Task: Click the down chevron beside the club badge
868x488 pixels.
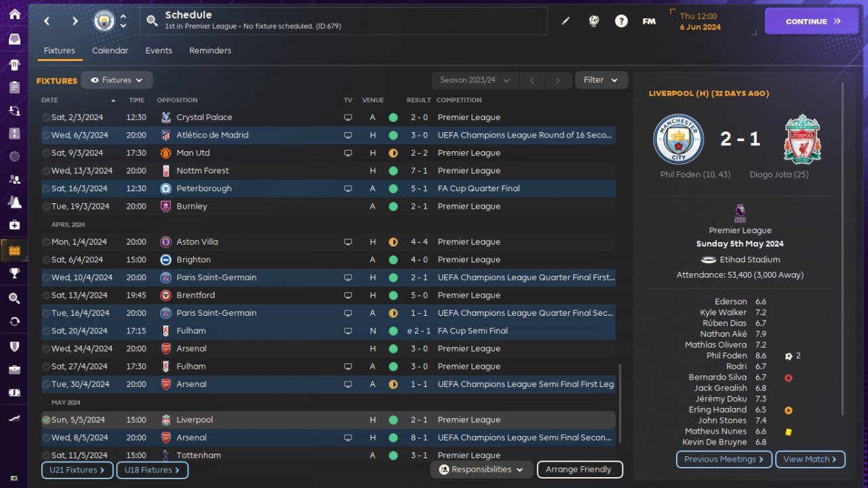Action: [x=123, y=26]
